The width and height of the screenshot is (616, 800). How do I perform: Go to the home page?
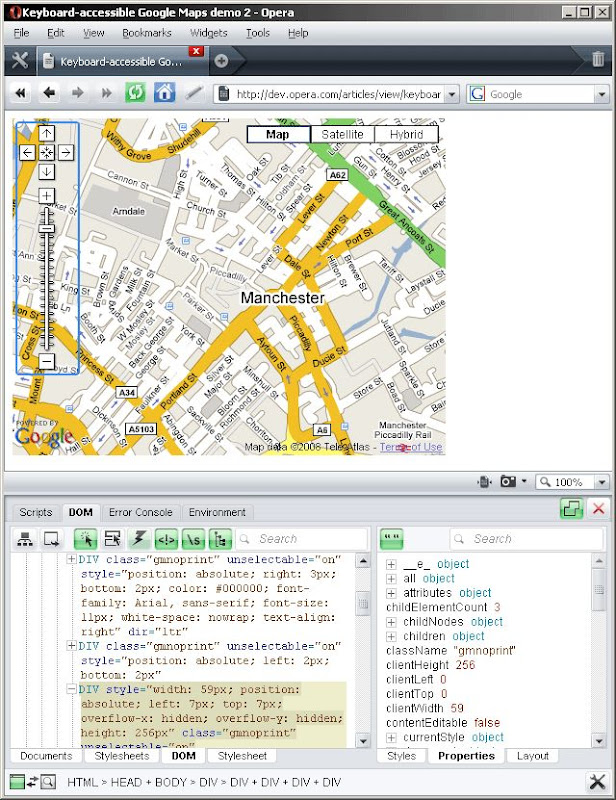tap(164, 93)
